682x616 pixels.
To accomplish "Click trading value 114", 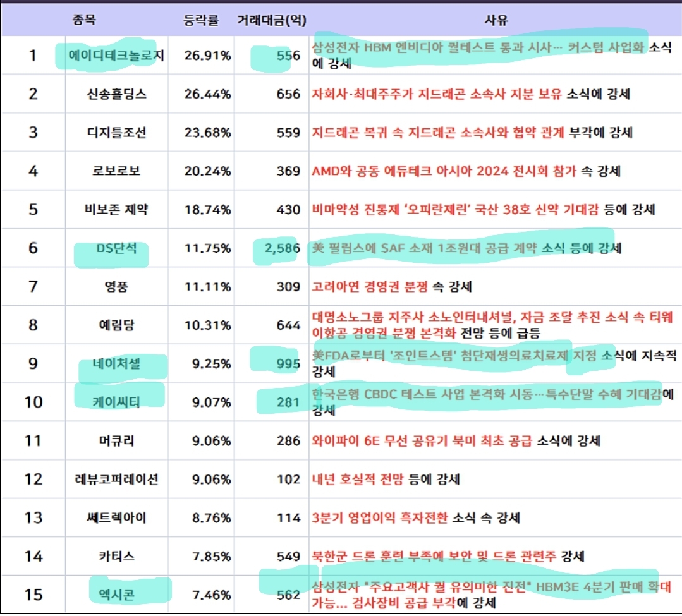I will coord(288,517).
